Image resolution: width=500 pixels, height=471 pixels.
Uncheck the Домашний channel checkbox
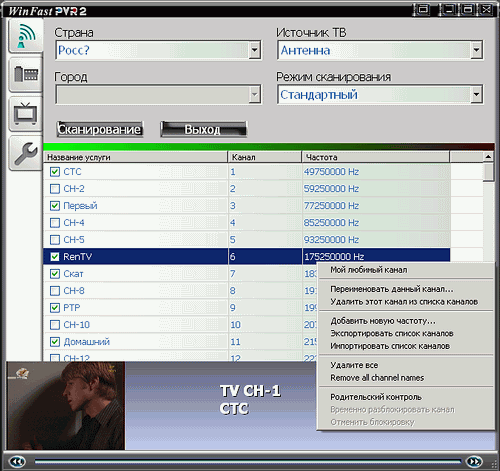point(55,342)
